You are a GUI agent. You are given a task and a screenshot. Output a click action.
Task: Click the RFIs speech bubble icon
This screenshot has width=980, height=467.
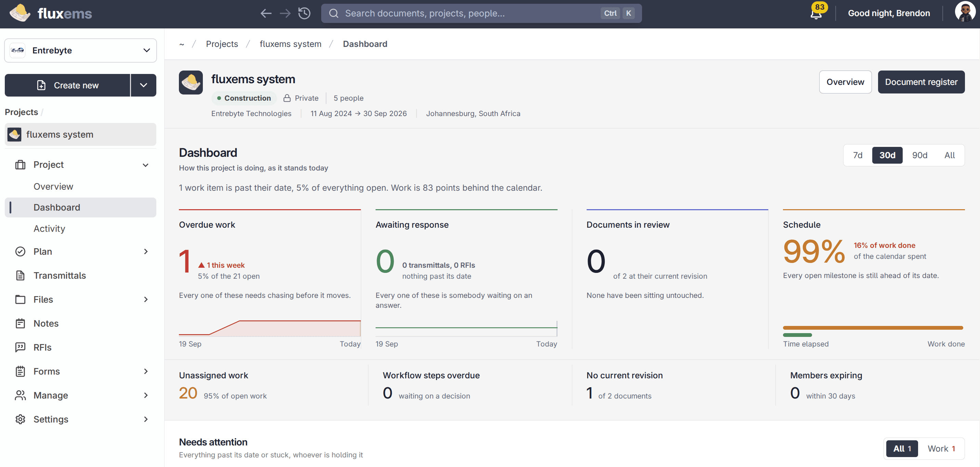(20, 348)
